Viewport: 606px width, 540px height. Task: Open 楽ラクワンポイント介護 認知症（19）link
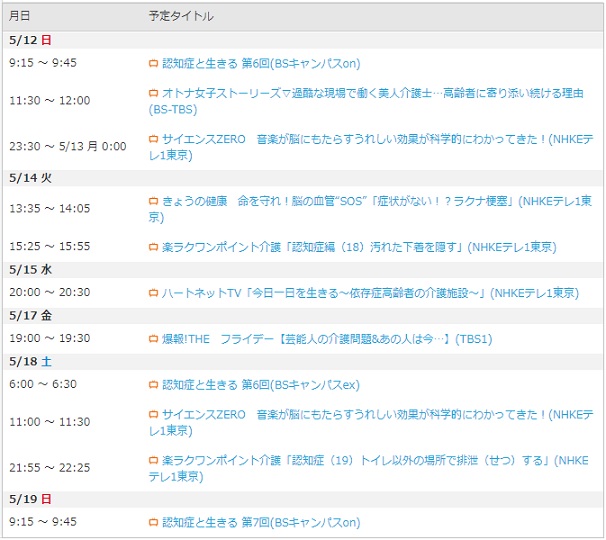click(368, 468)
